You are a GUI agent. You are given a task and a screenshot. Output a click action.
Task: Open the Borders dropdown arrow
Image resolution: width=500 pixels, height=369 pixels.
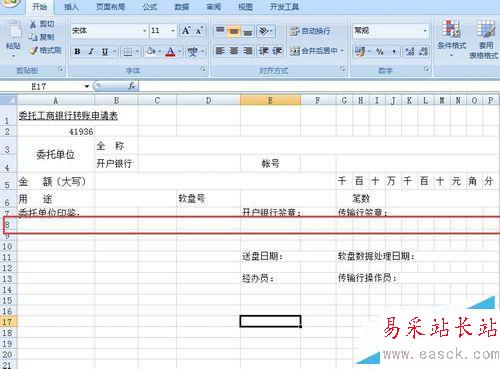137,51
